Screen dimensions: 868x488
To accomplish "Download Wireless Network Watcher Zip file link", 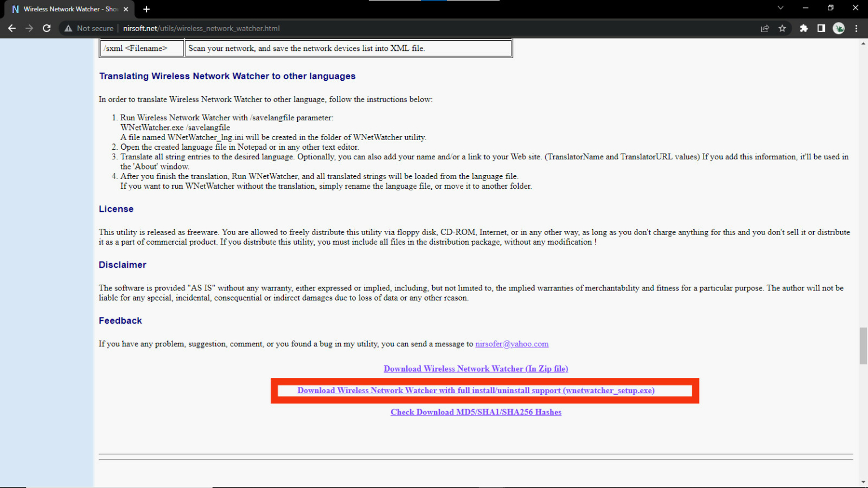I will pos(476,369).
